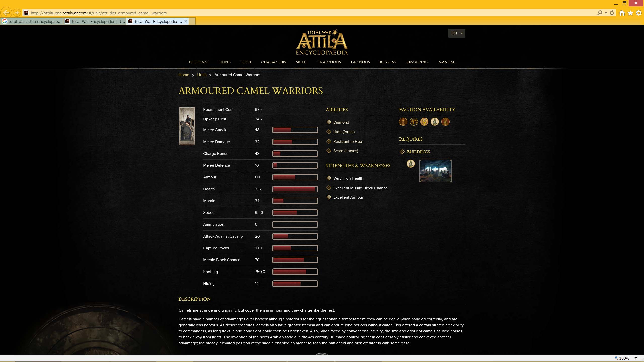644x362 pixels.
Task: Select cream faction icon in Faction Availability row
Action: click(435, 122)
